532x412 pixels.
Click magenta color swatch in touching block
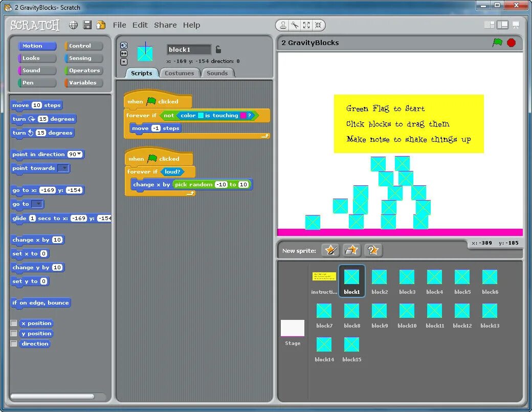point(243,115)
